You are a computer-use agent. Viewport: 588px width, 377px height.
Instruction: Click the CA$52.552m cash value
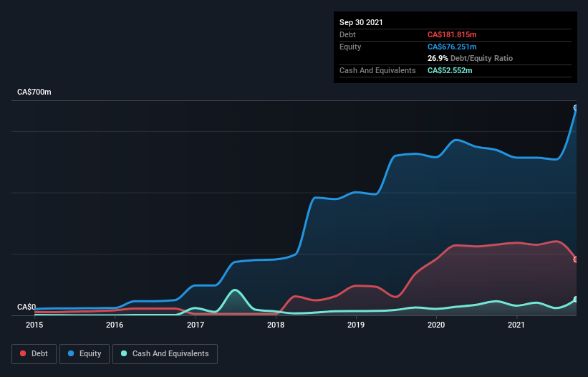450,70
